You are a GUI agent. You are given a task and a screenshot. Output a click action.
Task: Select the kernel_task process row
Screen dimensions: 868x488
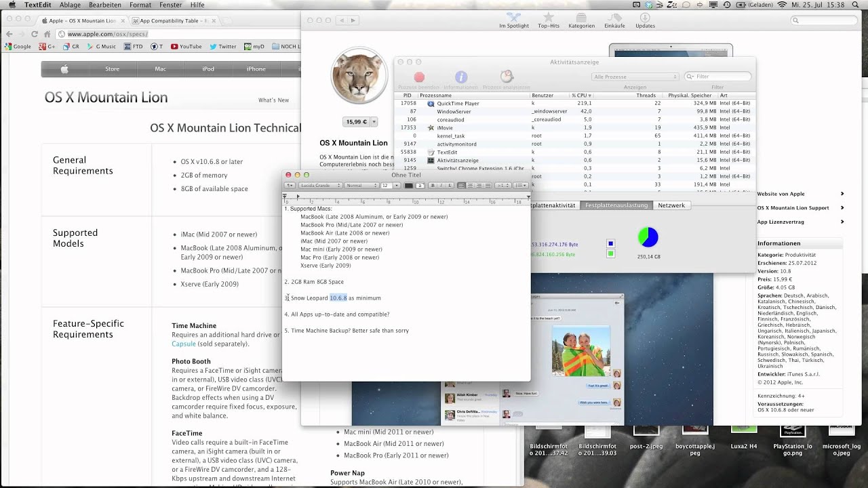(x=574, y=136)
